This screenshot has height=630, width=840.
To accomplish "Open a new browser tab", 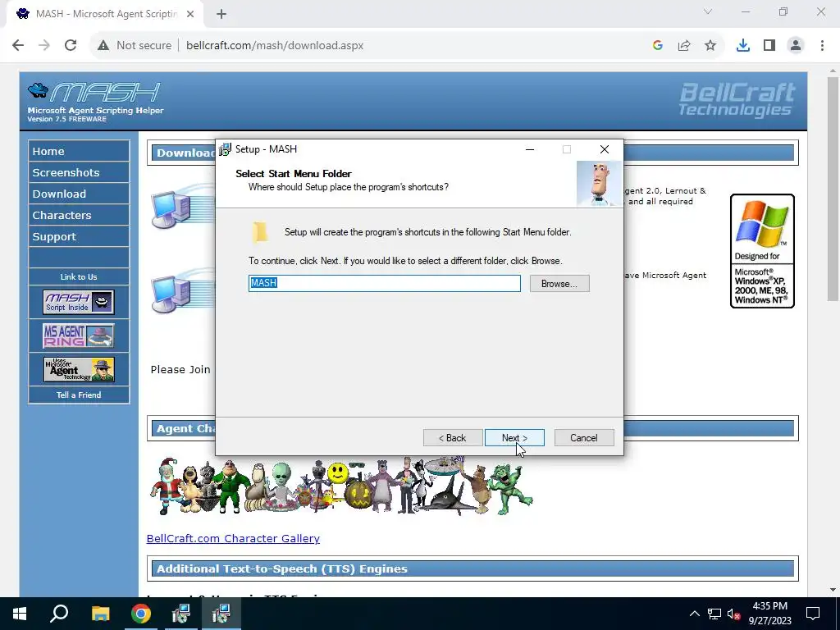I will (x=221, y=15).
